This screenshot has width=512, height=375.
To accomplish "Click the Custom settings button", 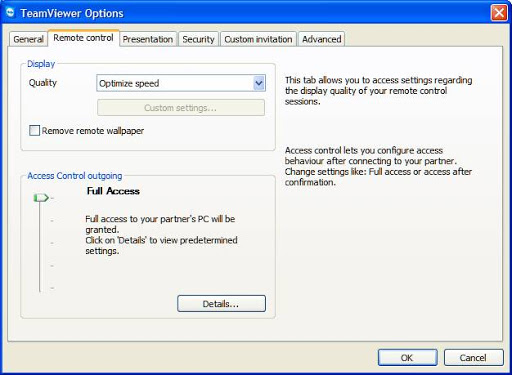I will pyautogui.click(x=181, y=108).
